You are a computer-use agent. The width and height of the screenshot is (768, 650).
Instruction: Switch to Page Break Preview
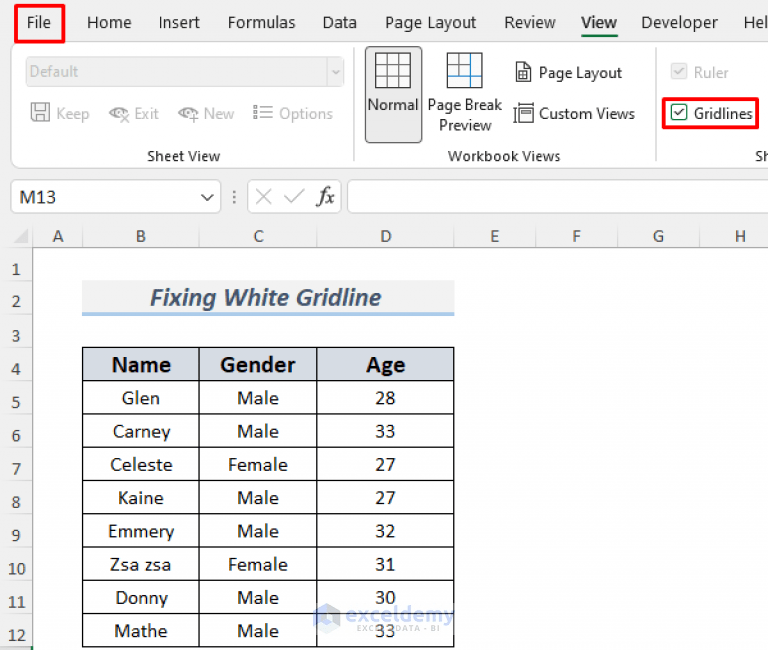[x=465, y=93]
